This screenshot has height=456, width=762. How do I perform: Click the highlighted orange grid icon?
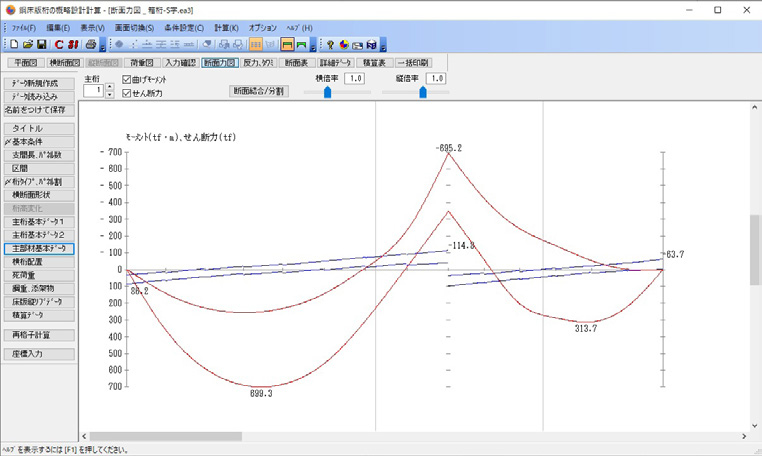point(256,45)
